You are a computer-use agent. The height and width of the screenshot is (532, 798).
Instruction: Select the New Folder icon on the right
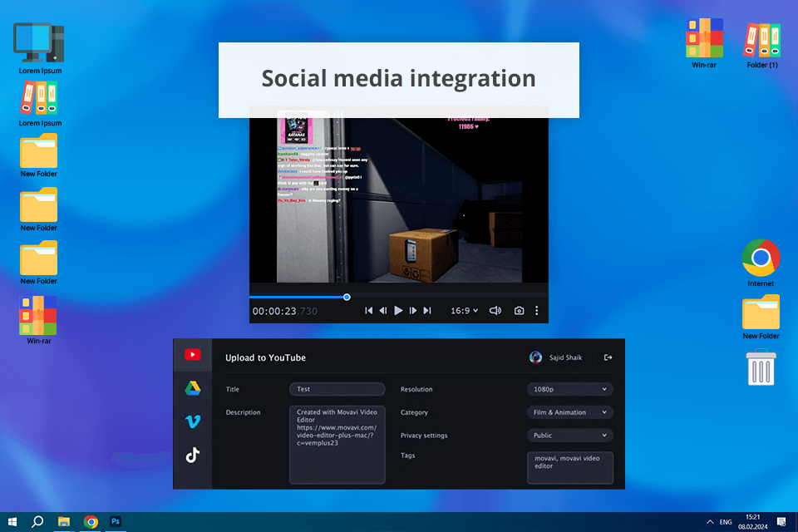pos(761,317)
